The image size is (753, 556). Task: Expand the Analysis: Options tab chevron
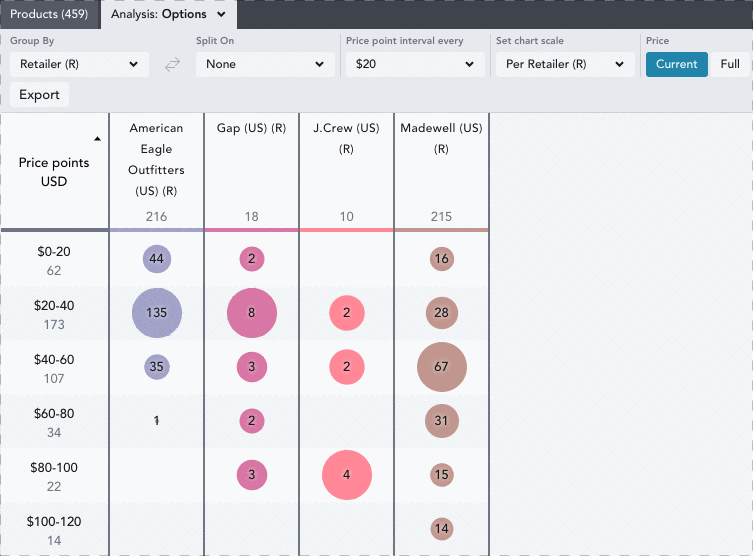[221, 14]
